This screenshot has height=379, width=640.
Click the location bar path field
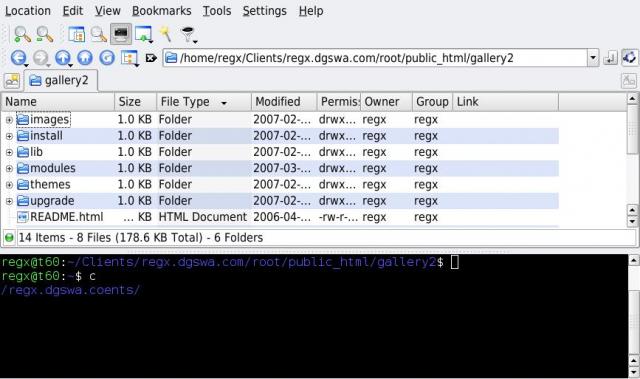376,58
